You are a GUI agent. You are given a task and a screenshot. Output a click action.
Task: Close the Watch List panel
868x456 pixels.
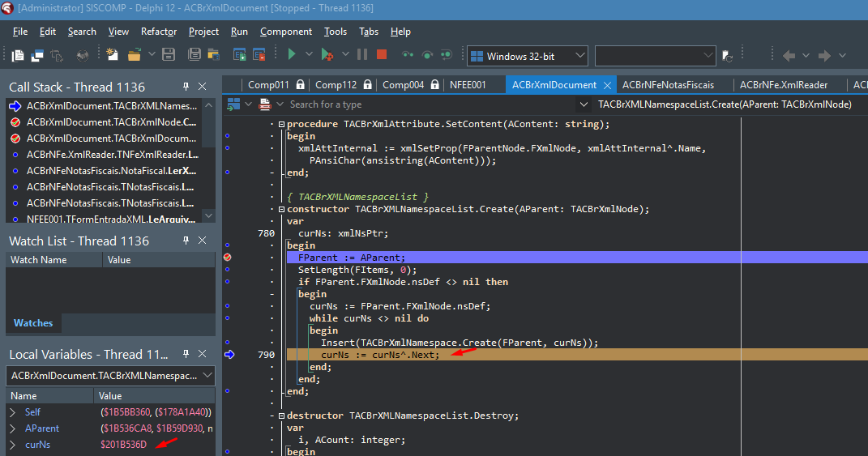click(x=202, y=241)
